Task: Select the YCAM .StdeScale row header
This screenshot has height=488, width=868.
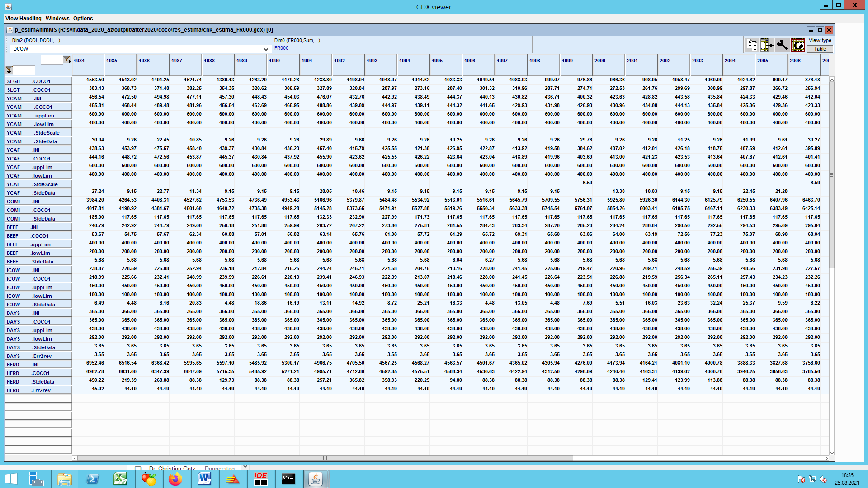Action: point(38,133)
